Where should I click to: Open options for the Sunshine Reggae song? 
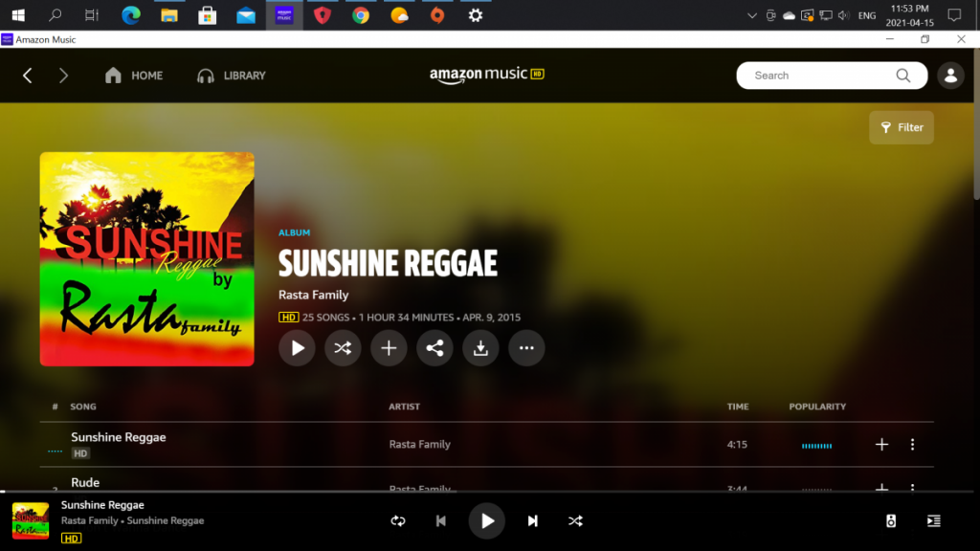[x=912, y=444]
